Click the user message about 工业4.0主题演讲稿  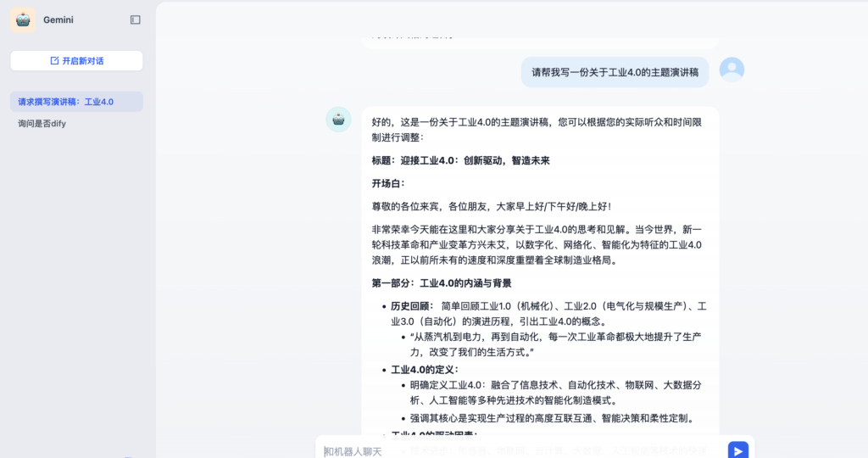615,72
